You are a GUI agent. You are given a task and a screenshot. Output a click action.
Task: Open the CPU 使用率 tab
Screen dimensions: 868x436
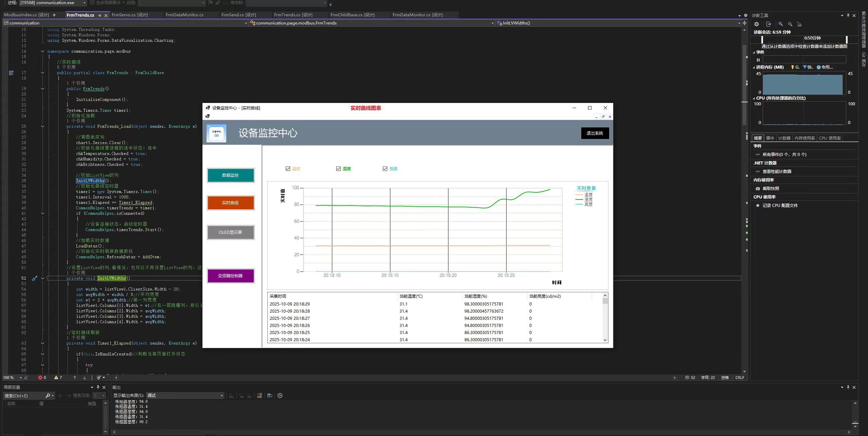[830, 138]
